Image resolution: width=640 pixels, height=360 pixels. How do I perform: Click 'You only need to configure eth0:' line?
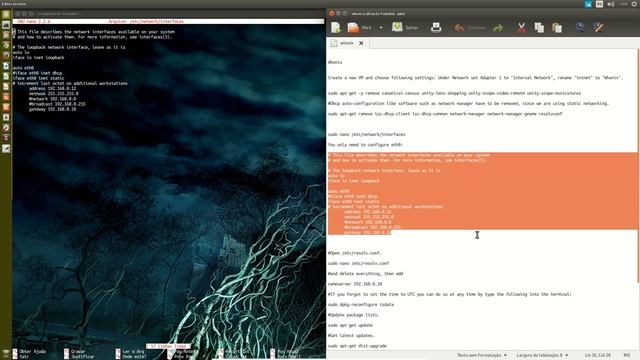click(x=365, y=145)
